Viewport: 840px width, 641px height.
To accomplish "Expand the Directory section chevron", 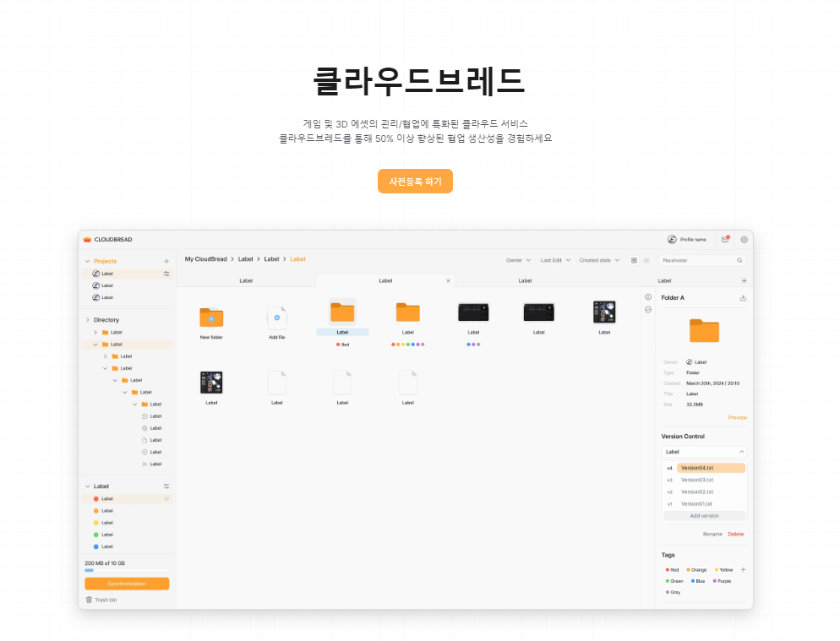I will point(87,320).
